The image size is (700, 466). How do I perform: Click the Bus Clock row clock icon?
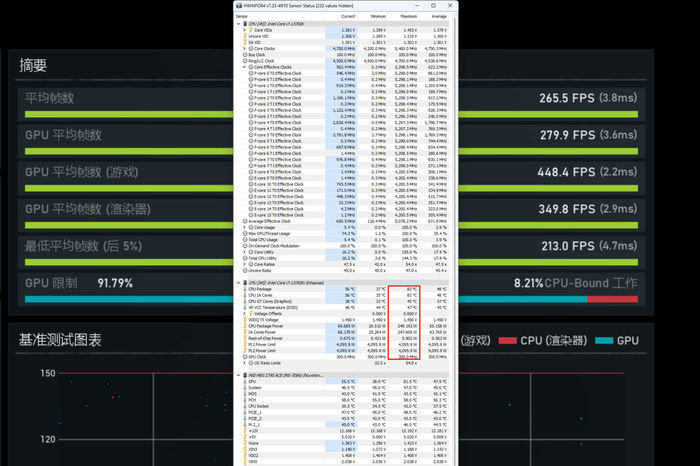point(245,54)
